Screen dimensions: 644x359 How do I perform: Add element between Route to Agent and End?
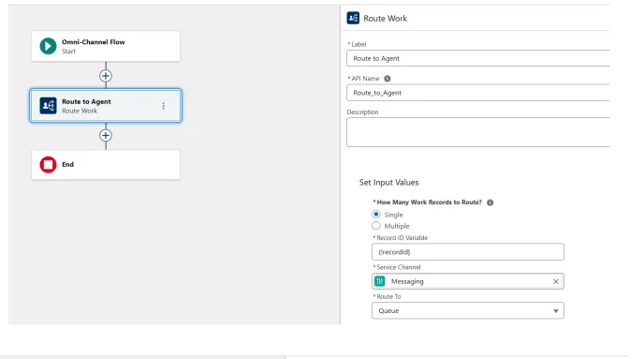click(106, 135)
